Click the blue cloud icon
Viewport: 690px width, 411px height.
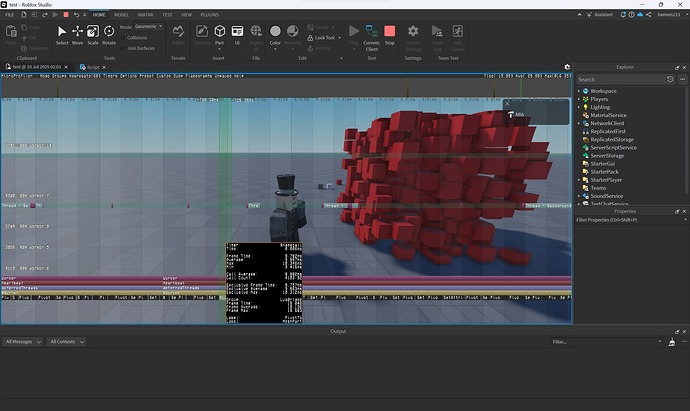tap(640, 15)
